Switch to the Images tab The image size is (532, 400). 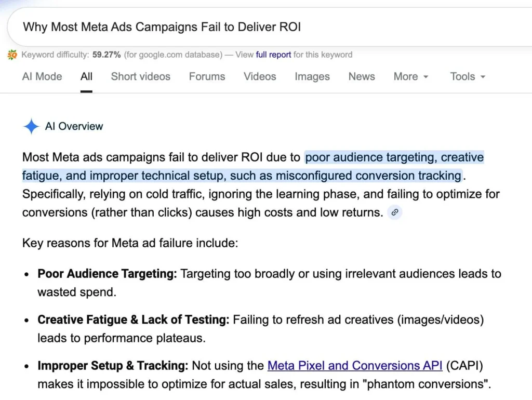click(312, 76)
